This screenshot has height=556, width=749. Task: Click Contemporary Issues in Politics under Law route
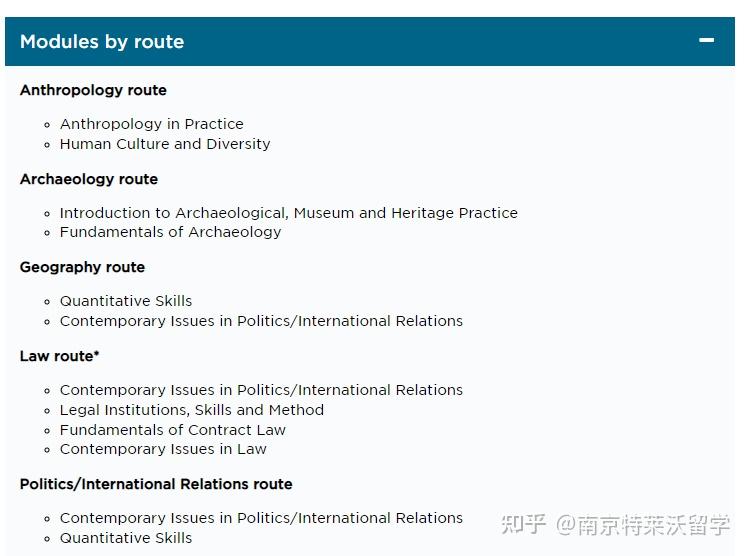coord(261,390)
